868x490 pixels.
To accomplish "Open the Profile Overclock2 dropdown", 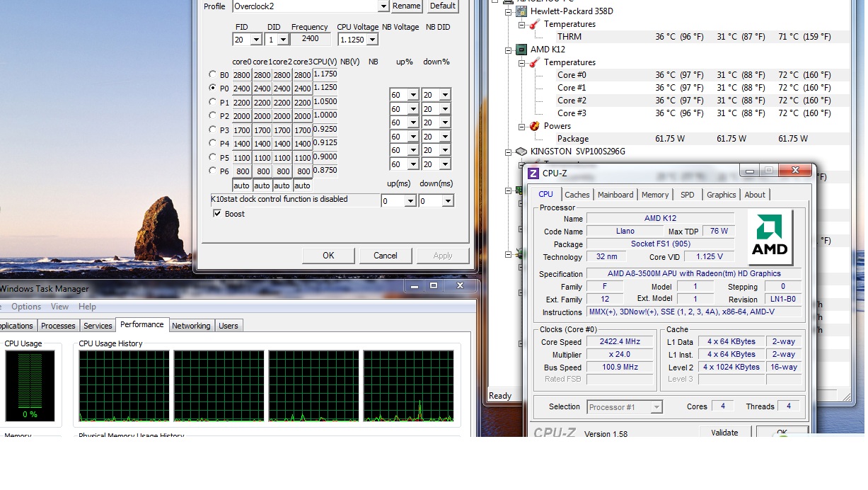I will (383, 6).
